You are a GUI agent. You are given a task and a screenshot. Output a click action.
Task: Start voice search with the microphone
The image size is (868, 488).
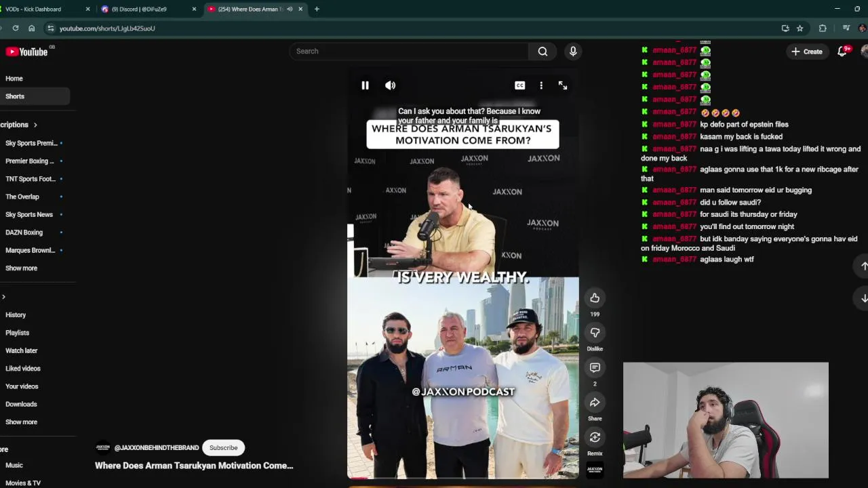(573, 52)
